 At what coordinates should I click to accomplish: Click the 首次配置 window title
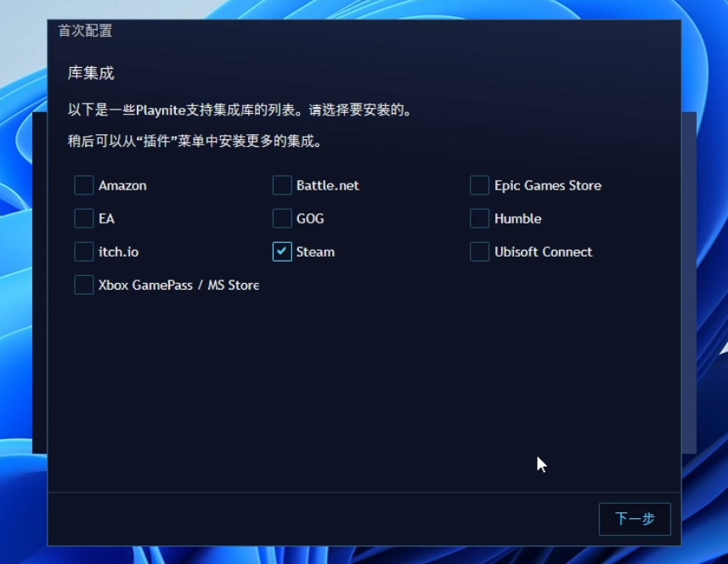(x=85, y=31)
